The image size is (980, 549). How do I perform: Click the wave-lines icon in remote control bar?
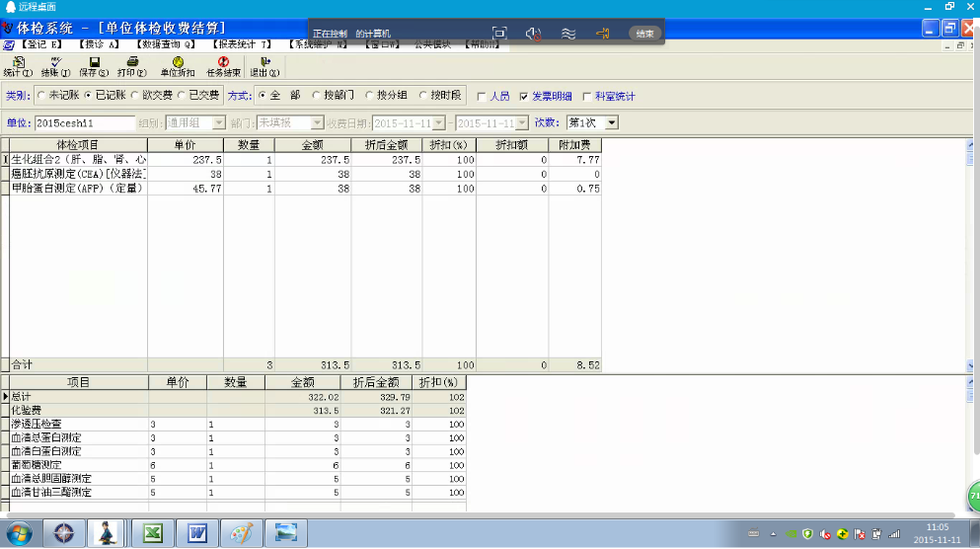click(x=567, y=34)
